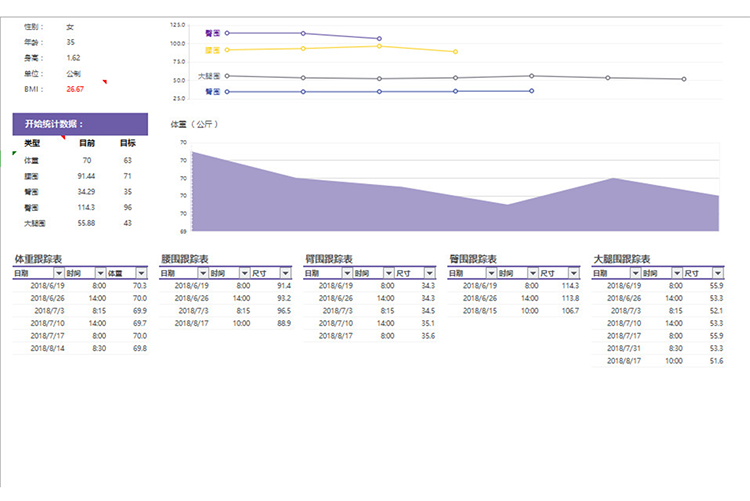
Task: Click the red comment marker beside the BMI value
Action: click(x=103, y=82)
